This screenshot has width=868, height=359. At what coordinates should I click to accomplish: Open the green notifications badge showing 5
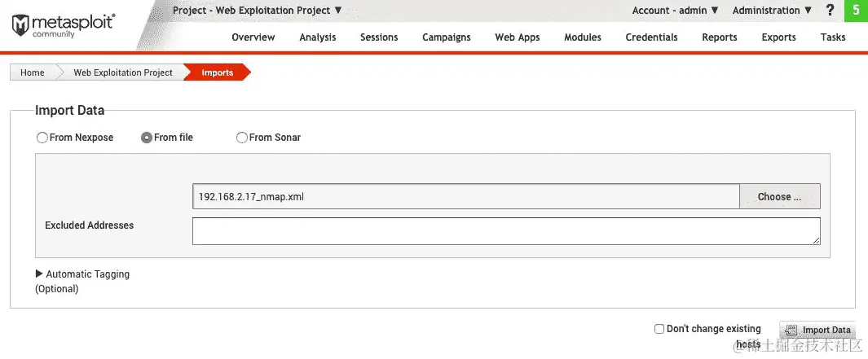point(856,11)
